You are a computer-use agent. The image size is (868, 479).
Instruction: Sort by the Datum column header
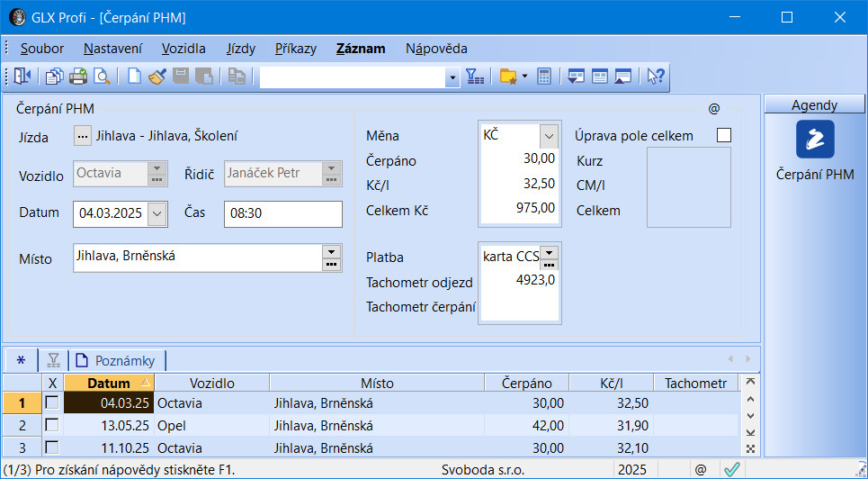[109, 383]
